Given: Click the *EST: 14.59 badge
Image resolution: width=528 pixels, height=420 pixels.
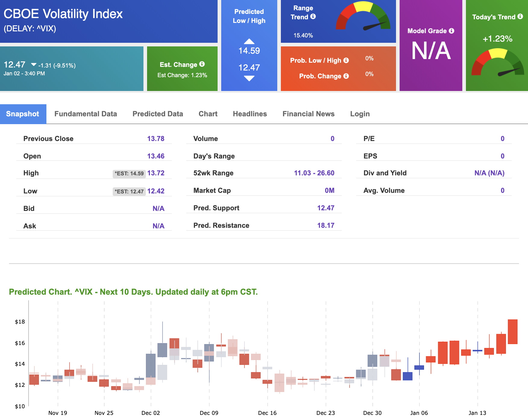Looking at the screenshot, I should [129, 174].
